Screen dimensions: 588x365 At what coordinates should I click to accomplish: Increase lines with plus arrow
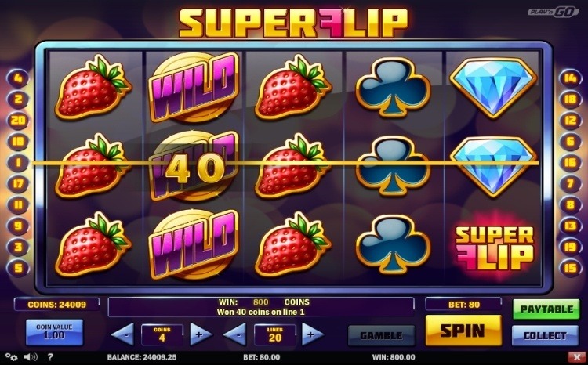point(313,334)
